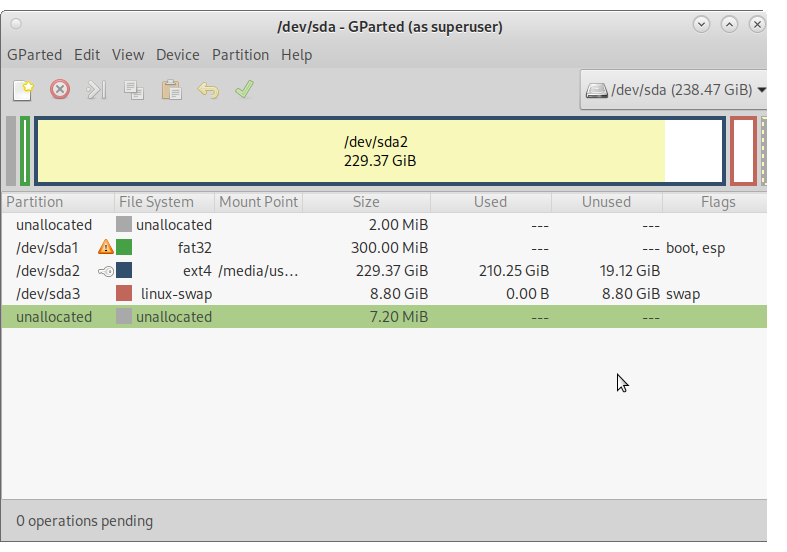Open the Device menu
The height and width of the screenshot is (552, 787).
pyautogui.click(x=178, y=55)
